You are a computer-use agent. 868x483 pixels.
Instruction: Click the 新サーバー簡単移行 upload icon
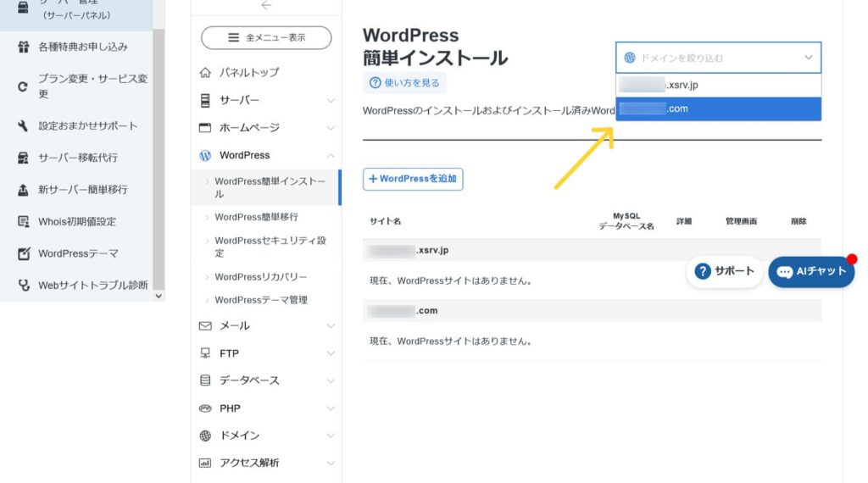click(x=23, y=190)
